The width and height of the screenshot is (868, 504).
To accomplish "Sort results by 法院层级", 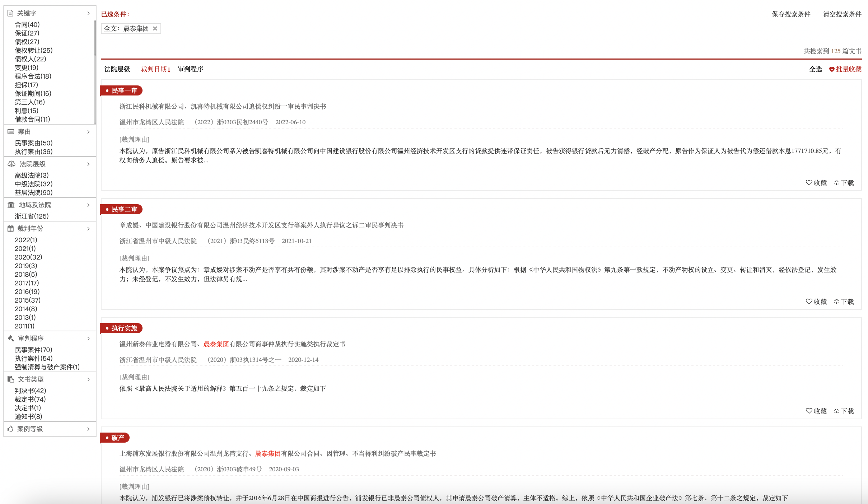I will point(117,69).
